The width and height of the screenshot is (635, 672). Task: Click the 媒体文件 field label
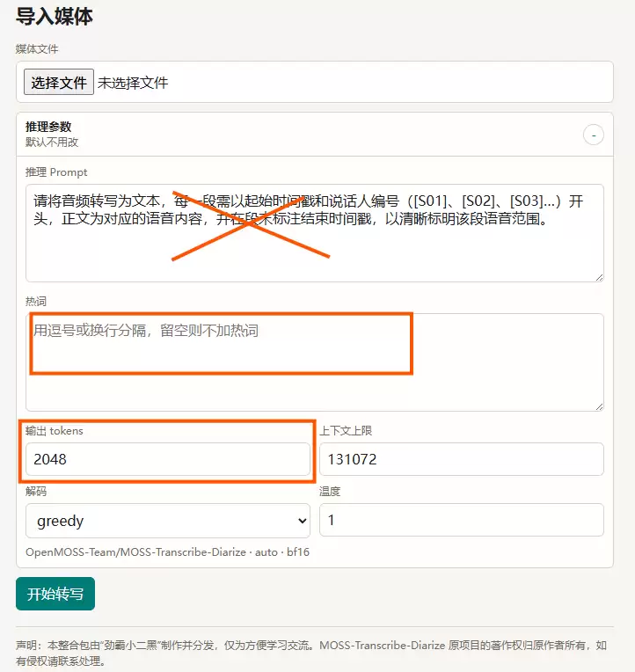coord(37,49)
